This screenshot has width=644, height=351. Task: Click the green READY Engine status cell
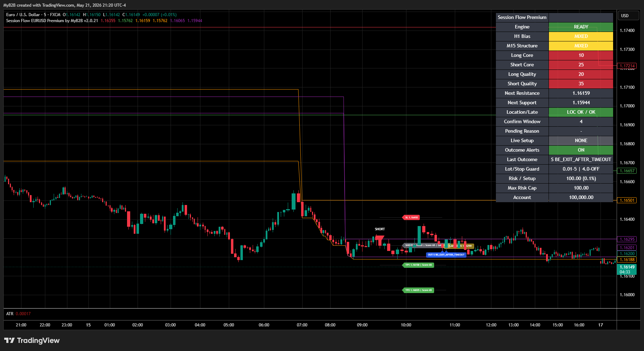pyautogui.click(x=581, y=27)
